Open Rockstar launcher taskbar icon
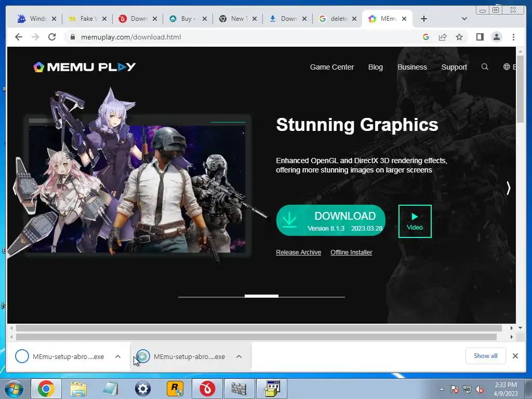This screenshot has width=532, height=399. 175,389
